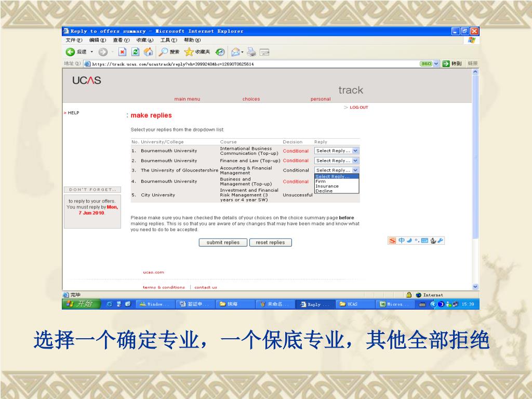Click the keyboard icon in system tray

click(x=422, y=304)
